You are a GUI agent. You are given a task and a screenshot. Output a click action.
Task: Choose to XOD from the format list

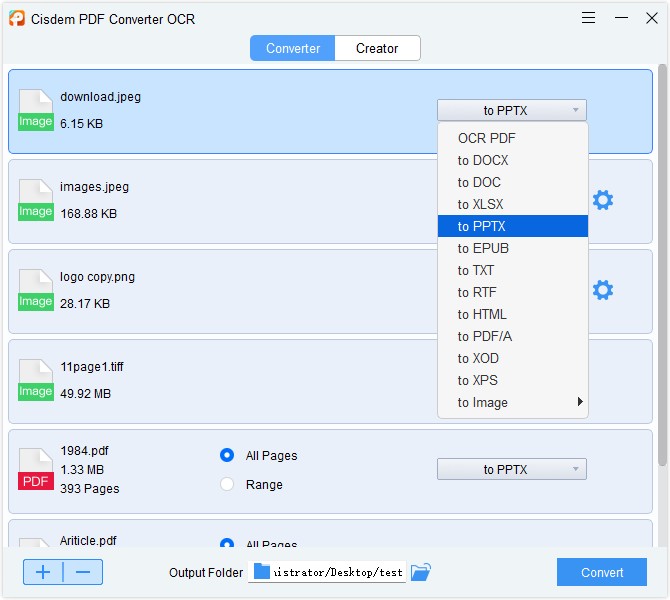(513, 358)
